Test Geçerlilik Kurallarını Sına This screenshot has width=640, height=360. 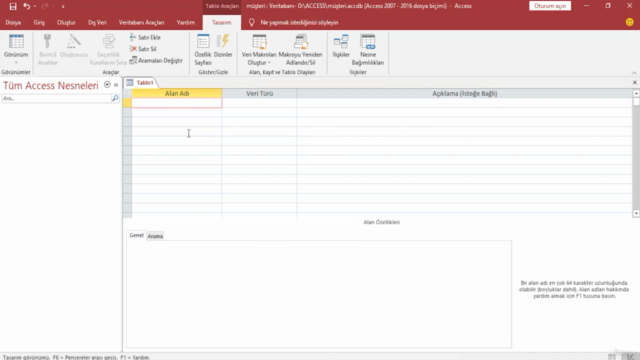coord(108,50)
